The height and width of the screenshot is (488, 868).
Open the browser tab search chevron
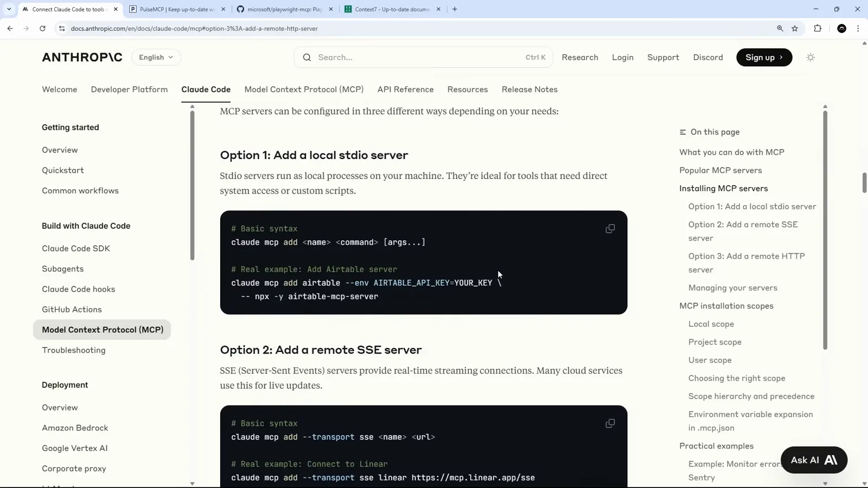(9, 9)
